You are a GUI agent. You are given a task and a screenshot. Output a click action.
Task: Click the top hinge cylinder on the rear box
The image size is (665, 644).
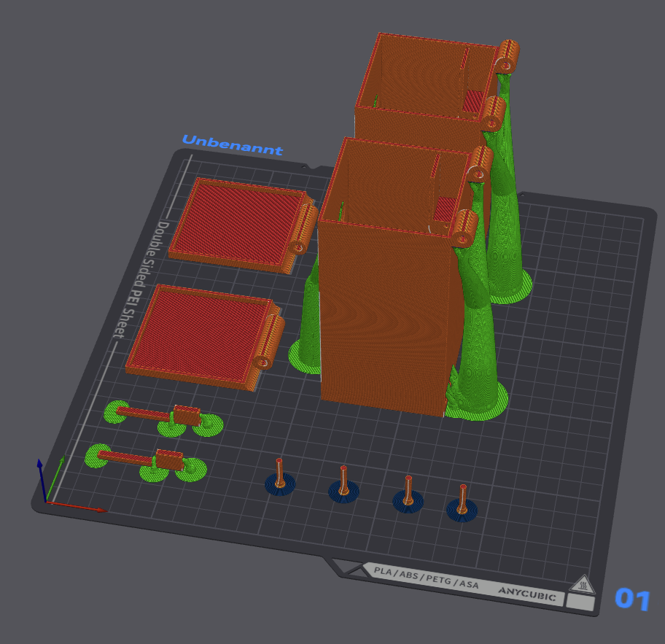point(507,55)
